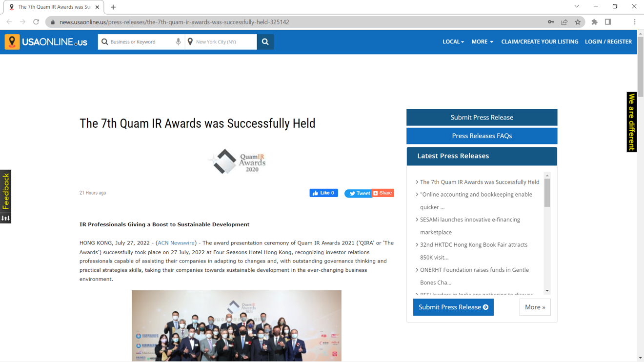Open 'Online accounting and bookkeeping' press release
The image size is (644, 362).
(x=476, y=201)
